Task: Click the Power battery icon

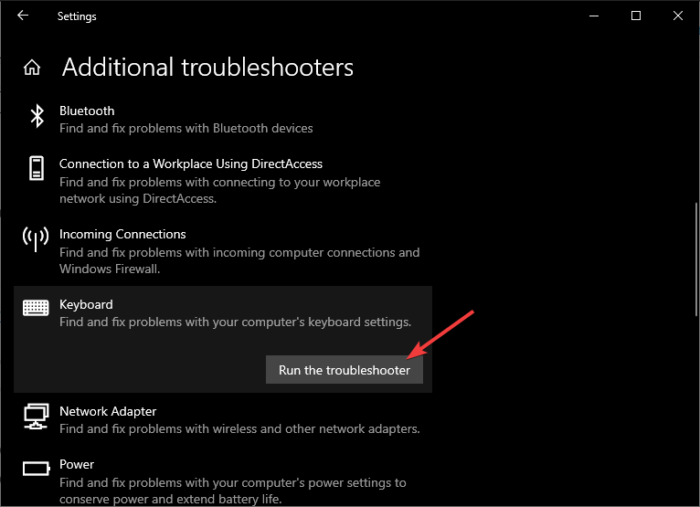Action: pyautogui.click(x=36, y=468)
